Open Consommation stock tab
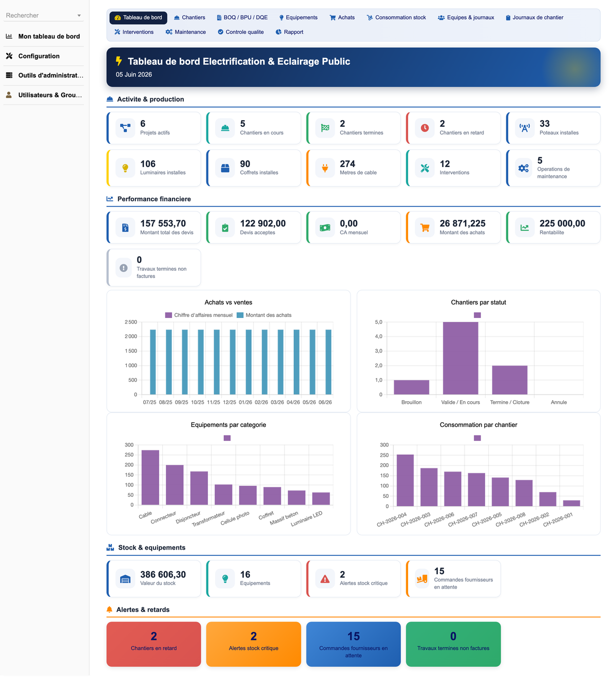This screenshot has width=616, height=677. (x=396, y=17)
